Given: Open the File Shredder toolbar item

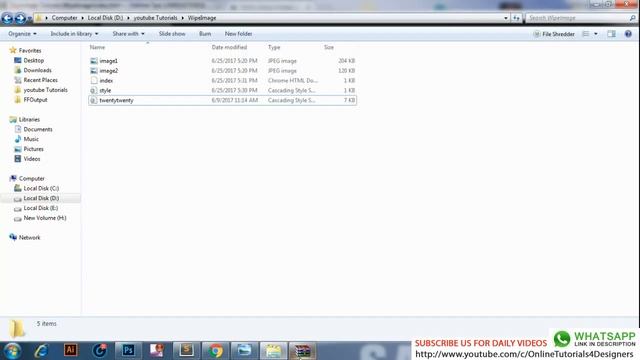Looking at the screenshot, I should pyautogui.click(x=553, y=34).
